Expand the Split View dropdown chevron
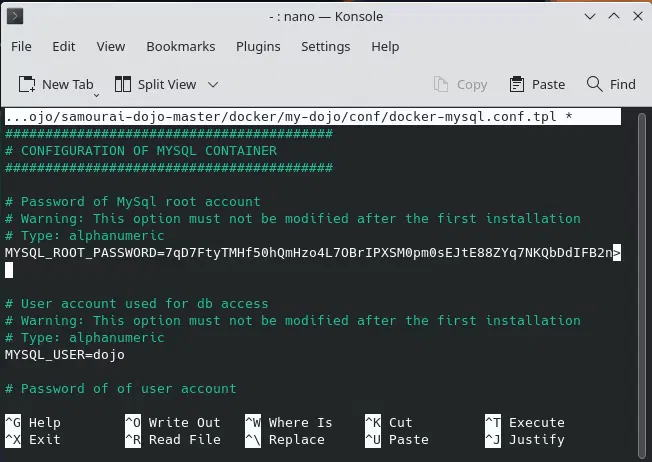 [x=213, y=85]
